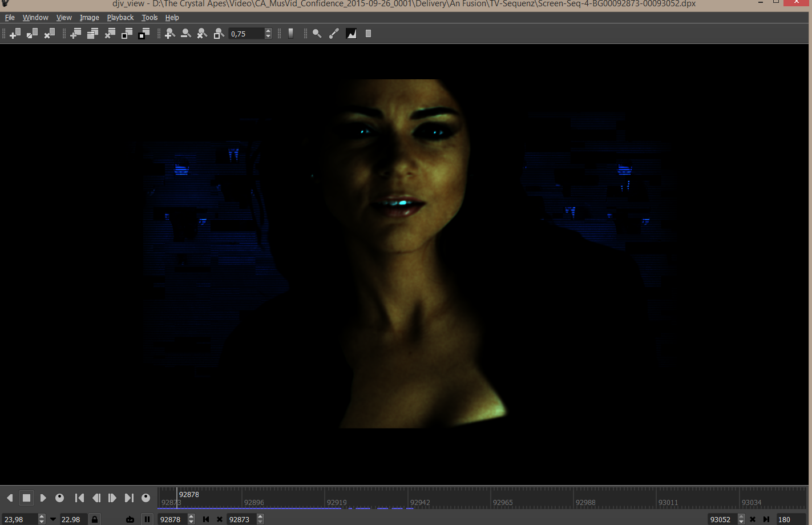Image resolution: width=812 pixels, height=525 pixels.
Task: Fit view with the magnifier square icon
Action: tap(219, 34)
